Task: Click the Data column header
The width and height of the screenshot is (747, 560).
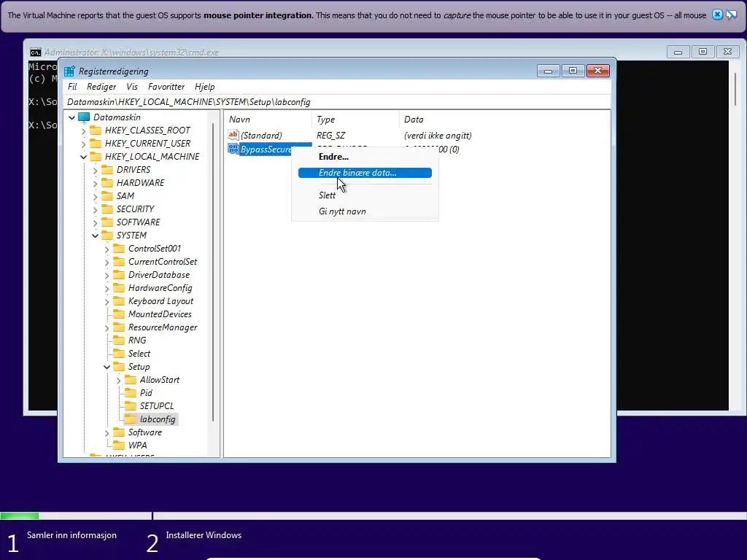Action: pos(504,120)
